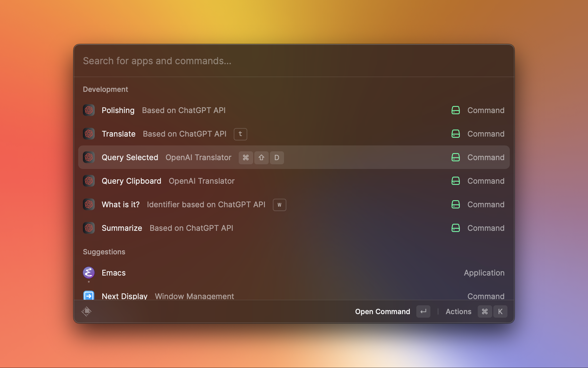Click the ChatGPT icon beside Translate

click(x=88, y=134)
